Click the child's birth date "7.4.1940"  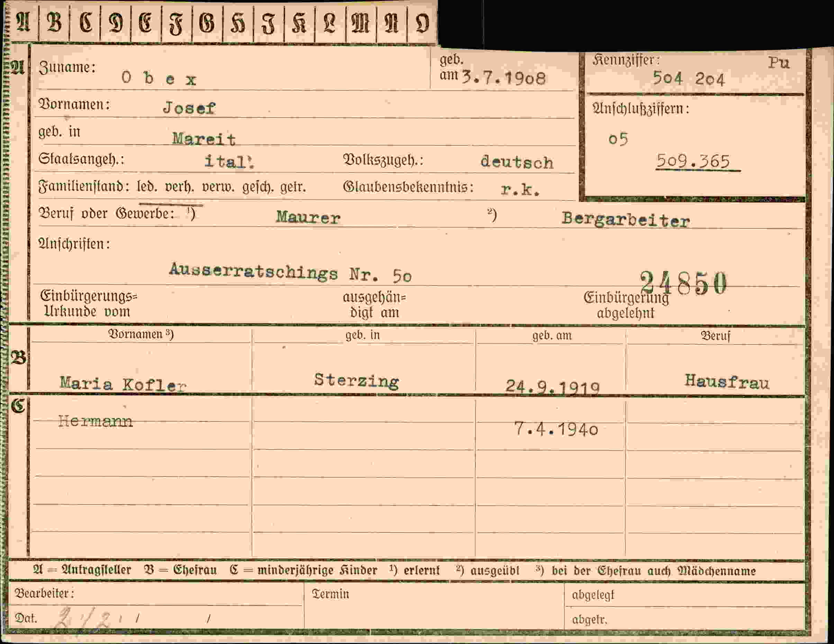tap(556, 429)
